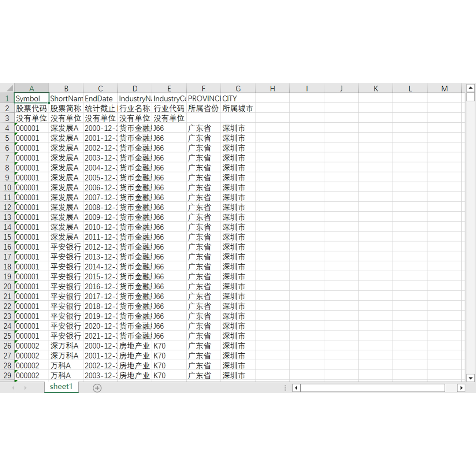476x476 pixels.
Task: Click the 没有单位 cell in column A
Action: (31, 118)
